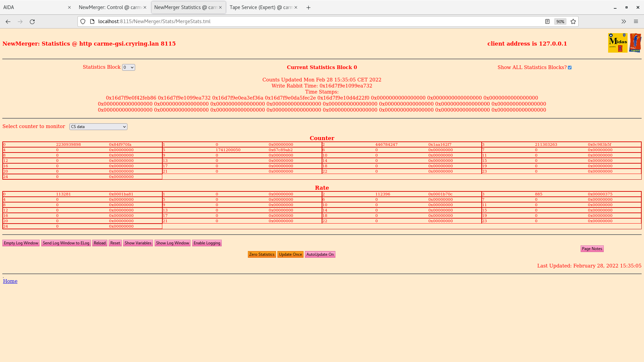Image resolution: width=644 pixels, height=362 pixels.
Task: Toggle the Show ALL Statistics Blocks checkbox
Action: 570,68
